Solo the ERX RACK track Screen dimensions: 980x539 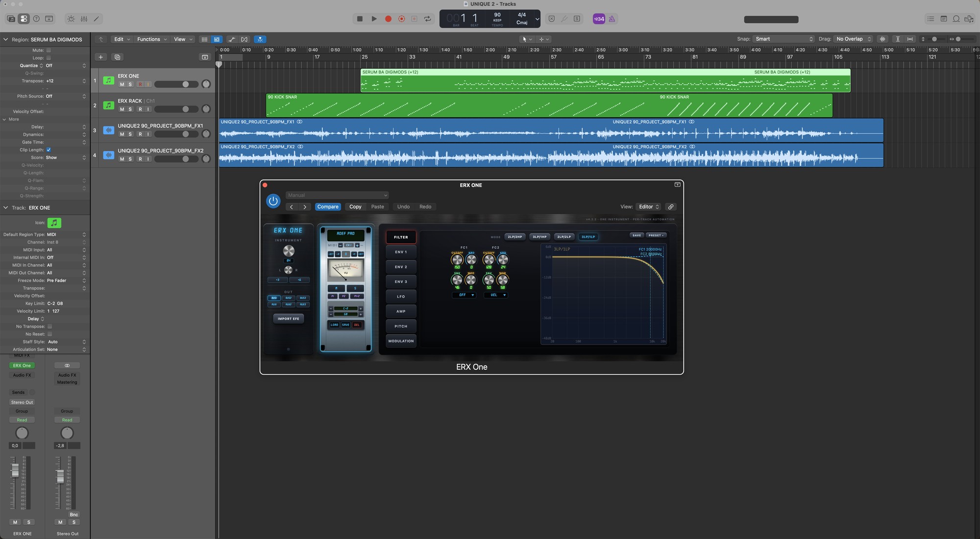coord(130,109)
